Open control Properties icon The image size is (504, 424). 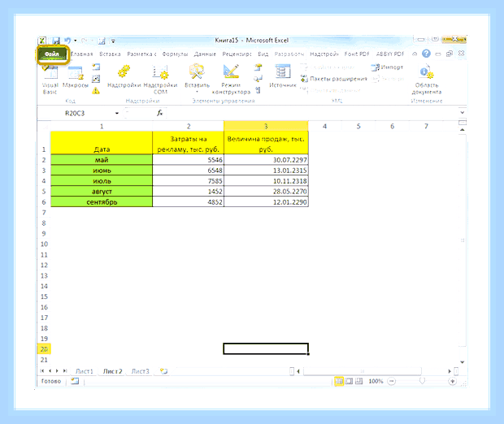coord(258,67)
